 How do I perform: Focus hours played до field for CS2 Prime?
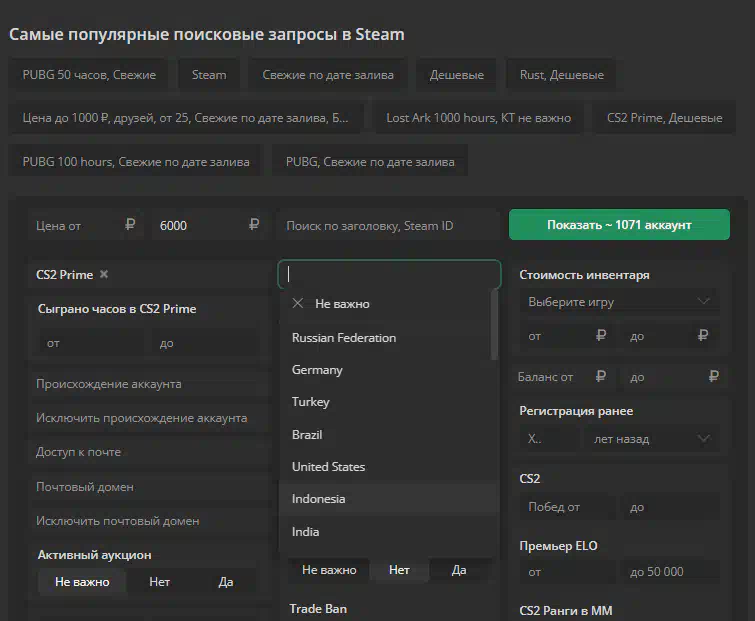tap(204, 343)
